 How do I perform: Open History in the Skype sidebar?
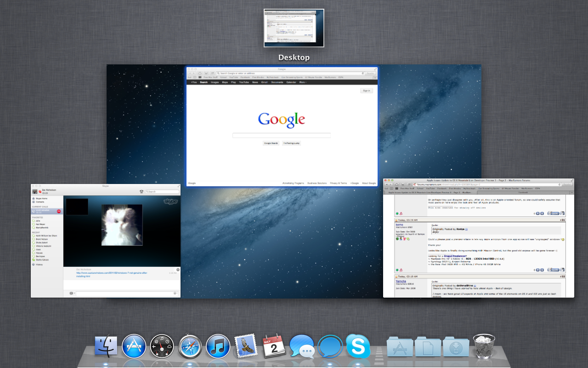(37, 264)
